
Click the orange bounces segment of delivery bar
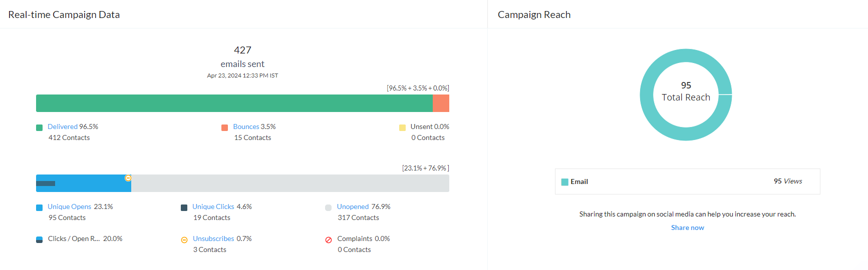[441, 103]
